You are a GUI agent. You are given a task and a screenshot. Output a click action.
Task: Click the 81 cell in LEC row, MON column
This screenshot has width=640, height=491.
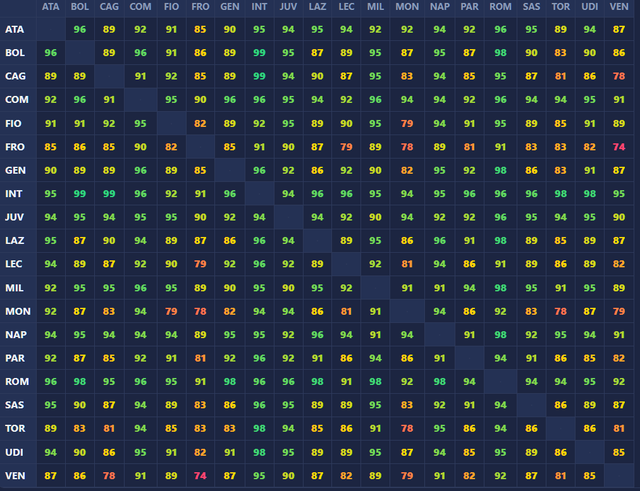407,264
